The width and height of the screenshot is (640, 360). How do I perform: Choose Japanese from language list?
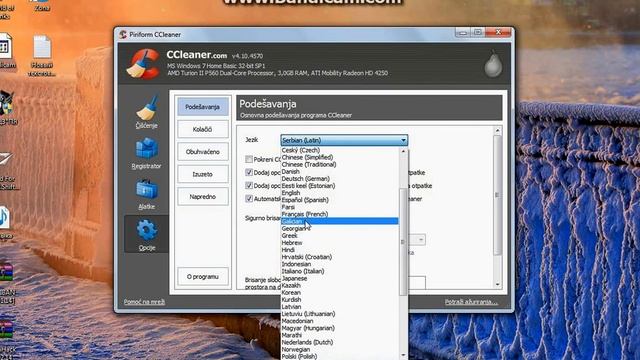coord(340,278)
